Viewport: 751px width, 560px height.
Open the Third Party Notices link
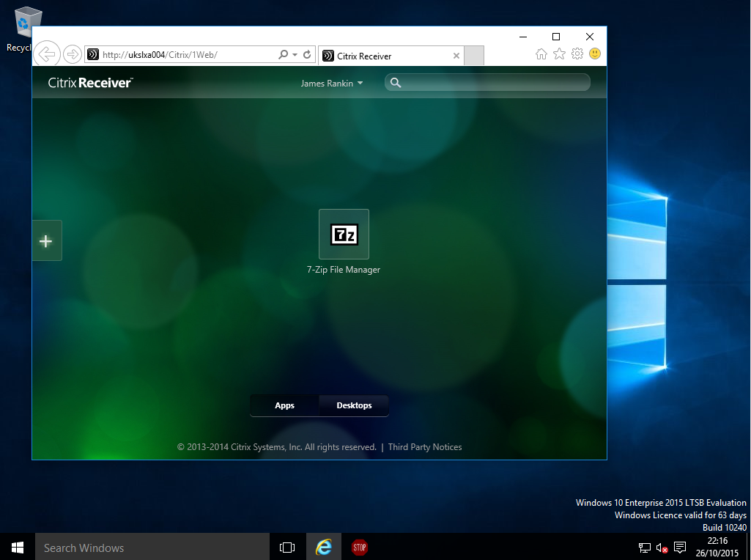425,447
